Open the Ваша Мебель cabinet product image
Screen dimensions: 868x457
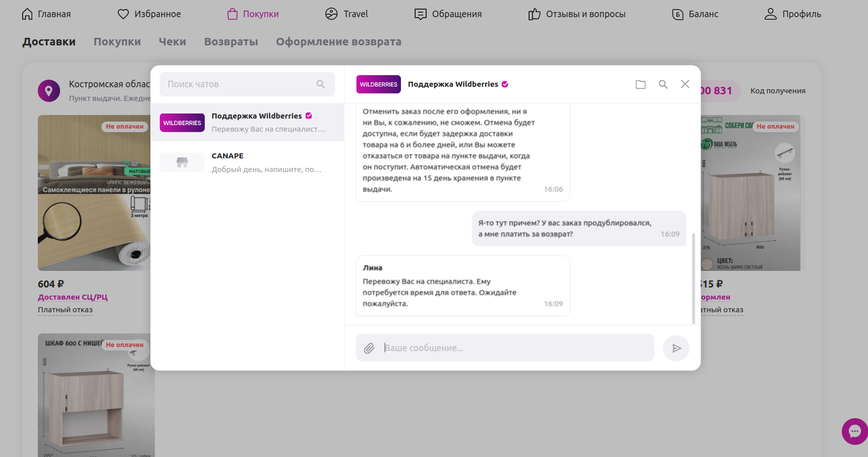[750, 193]
